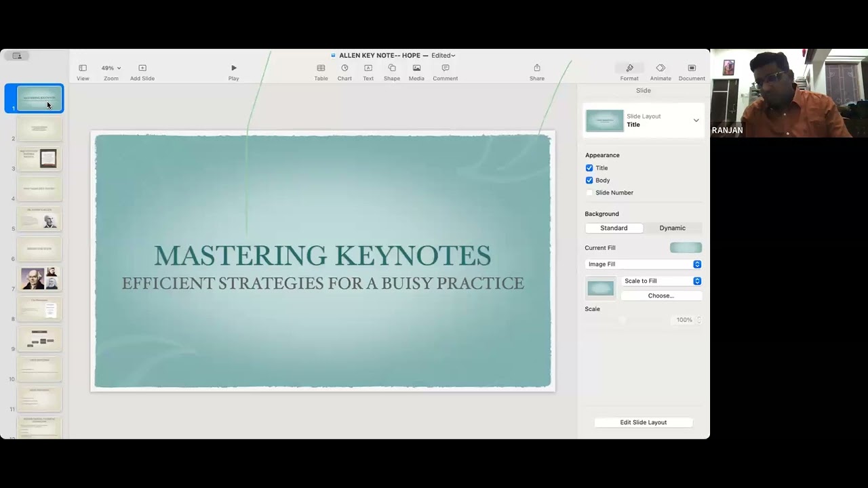
Task: Open the Shape picker
Action: point(392,68)
